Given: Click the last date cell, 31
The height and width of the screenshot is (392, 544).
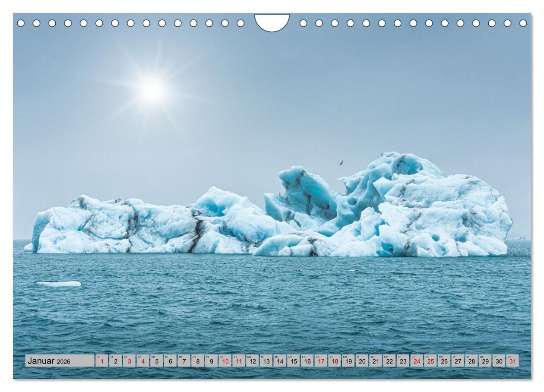Looking at the screenshot, I should pyautogui.click(x=512, y=361).
